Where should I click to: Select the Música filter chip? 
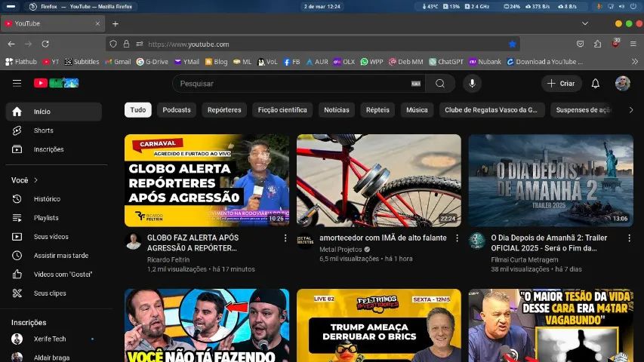[x=417, y=110]
